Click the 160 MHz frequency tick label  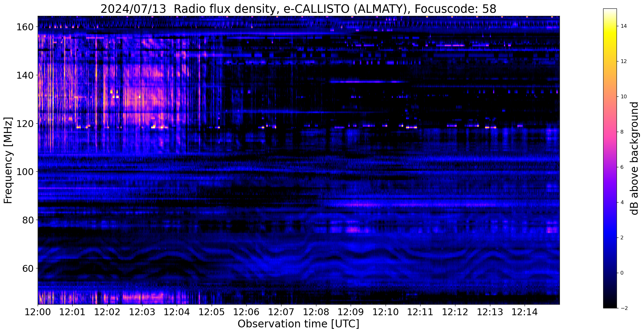tap(25, 27)
